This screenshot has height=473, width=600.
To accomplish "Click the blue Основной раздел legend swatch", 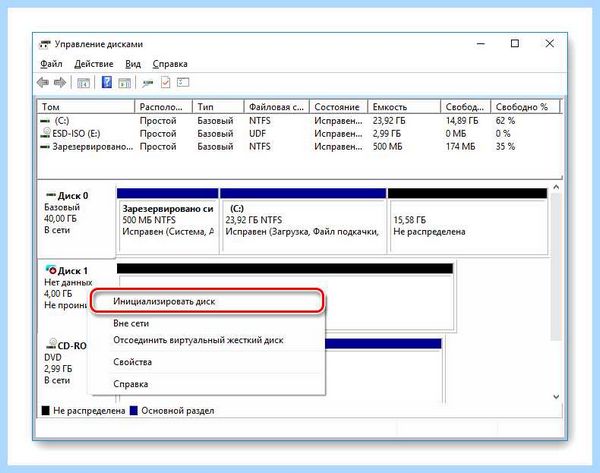I will click(x=134, y=411).
